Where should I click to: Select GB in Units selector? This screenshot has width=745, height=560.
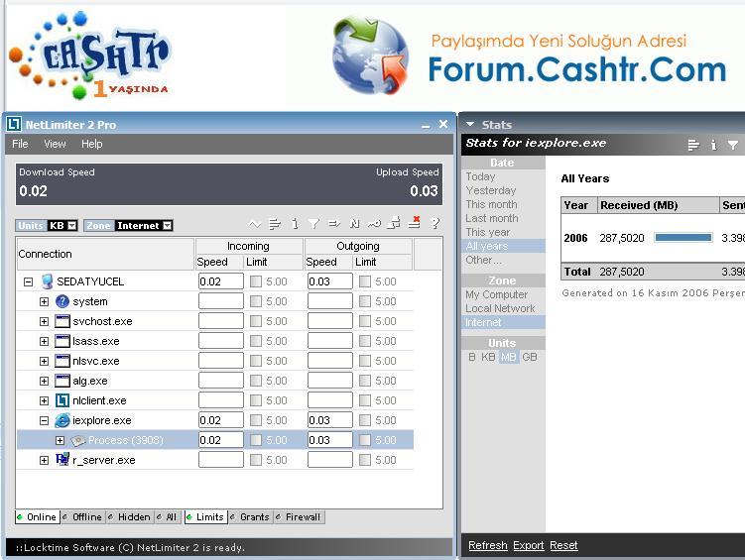(x=530, y=357)
